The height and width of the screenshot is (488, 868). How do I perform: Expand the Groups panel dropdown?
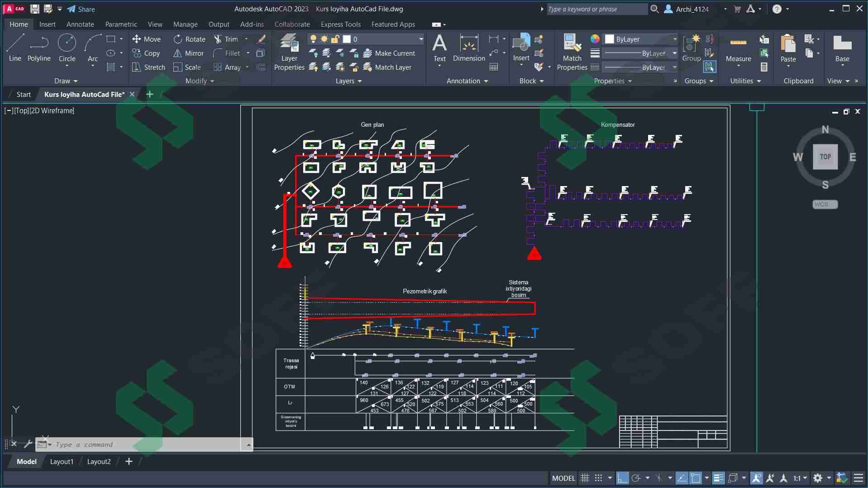pyautogui.click(x=699, y=81)
